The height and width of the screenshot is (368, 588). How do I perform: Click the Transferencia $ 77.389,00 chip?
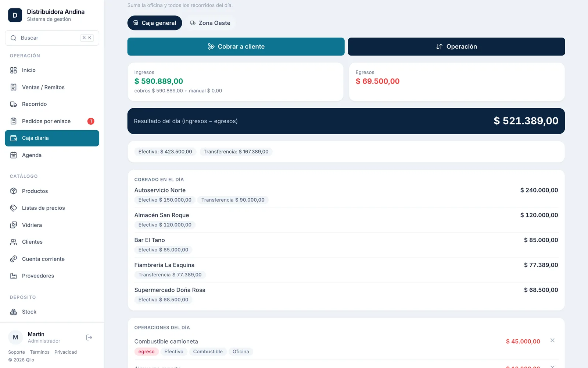(x=170, y=275)
